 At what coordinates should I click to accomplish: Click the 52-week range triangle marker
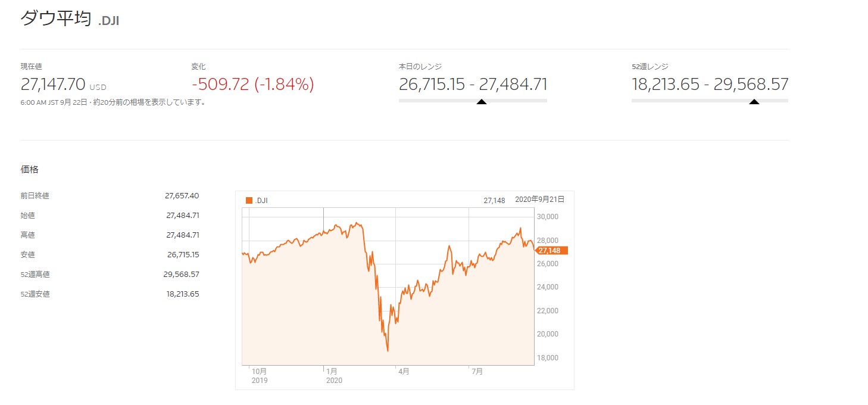(754, 102)
